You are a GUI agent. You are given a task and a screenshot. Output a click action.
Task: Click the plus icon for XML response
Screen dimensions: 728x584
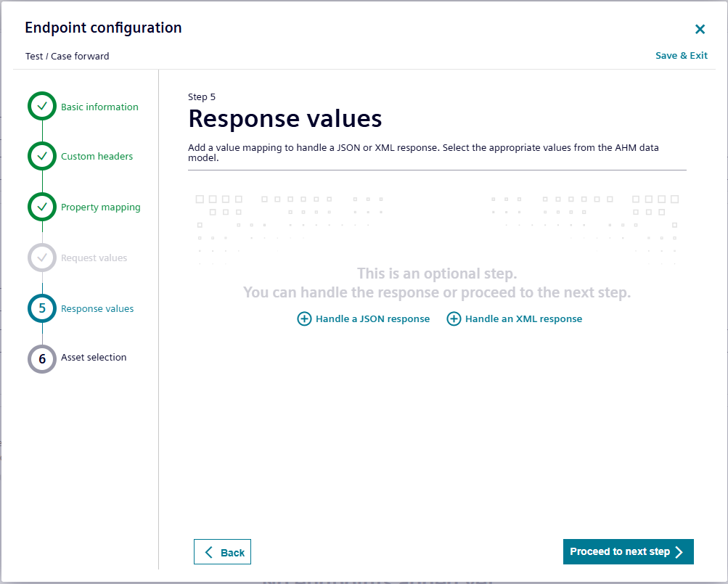[454, 319]
